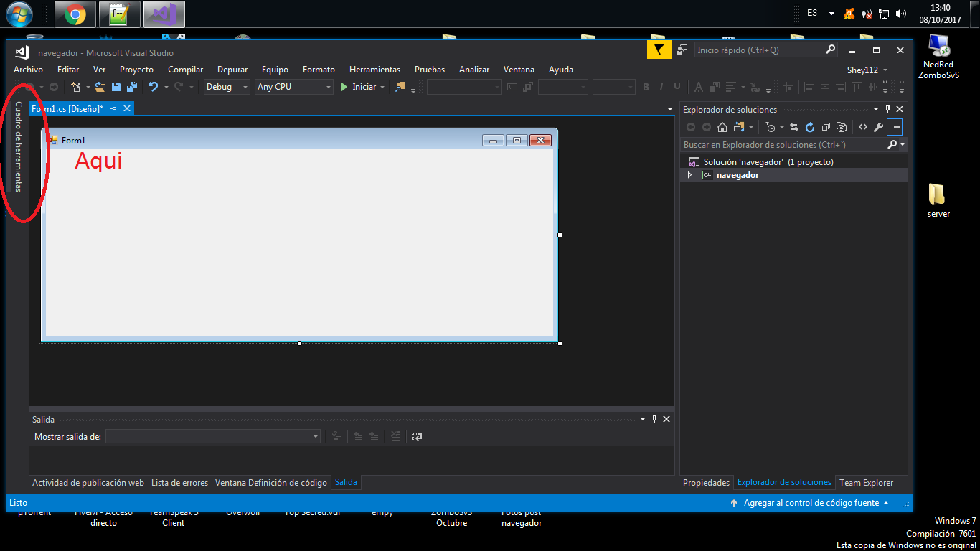The image size is (980, 551).
Task: Open the Herramientas menu
Action: (374, 70)
